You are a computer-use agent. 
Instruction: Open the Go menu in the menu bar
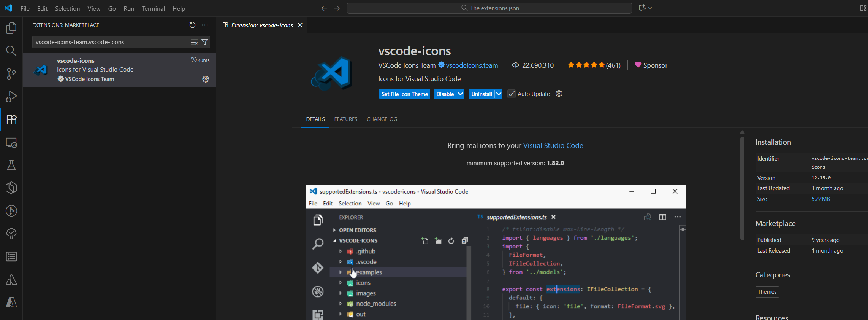(112, 8)
